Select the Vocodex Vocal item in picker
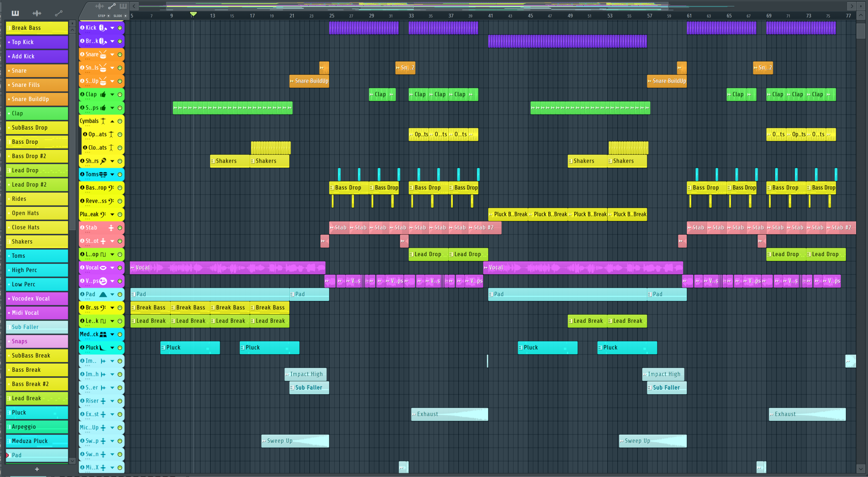Image resolution: width=868 pixels, height=477 pixels. (x=37, y=298)
